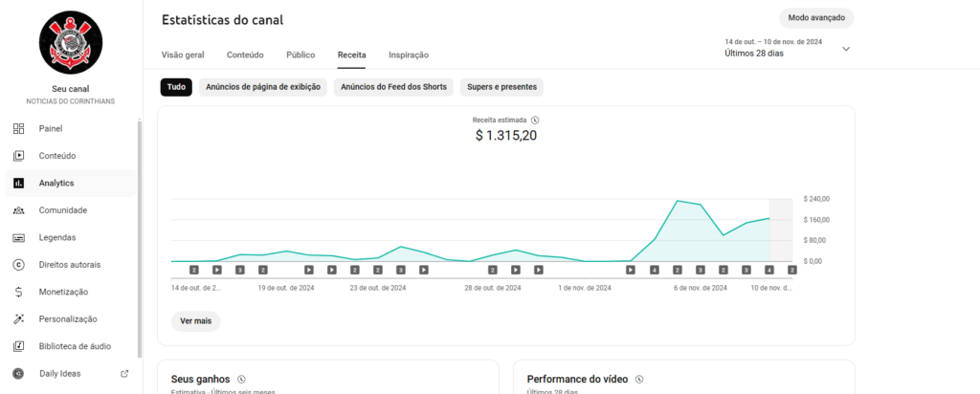This screenshot has height=394, width=980.
Task: Filter by Anúncios de página de exibição
Action: (263, 87)
